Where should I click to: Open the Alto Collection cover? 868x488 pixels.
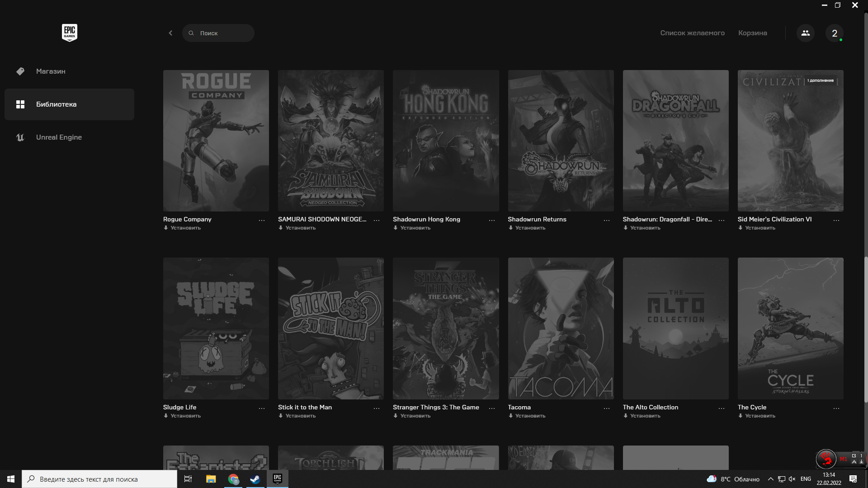676,328
